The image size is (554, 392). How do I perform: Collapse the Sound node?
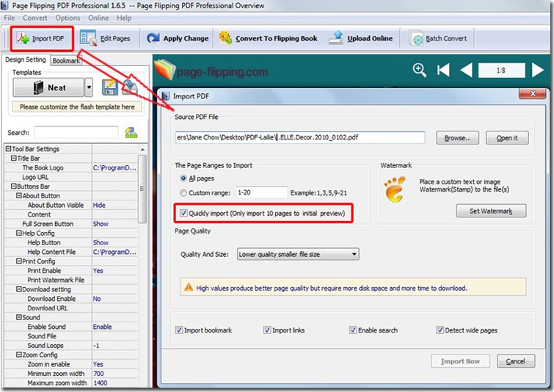19,317
